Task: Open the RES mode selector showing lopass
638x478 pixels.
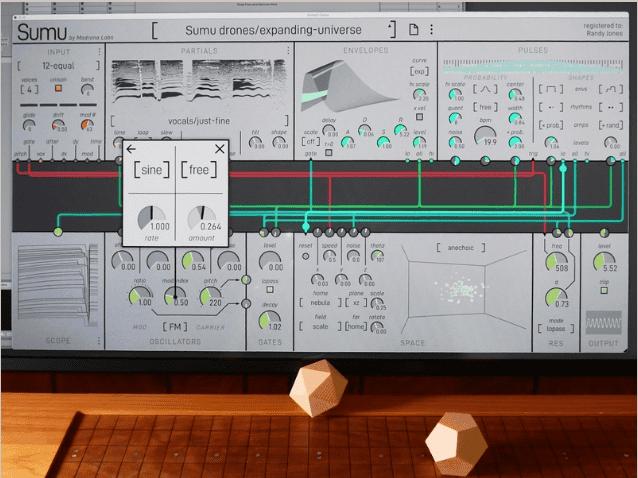Action: click(x=556, y=329)
